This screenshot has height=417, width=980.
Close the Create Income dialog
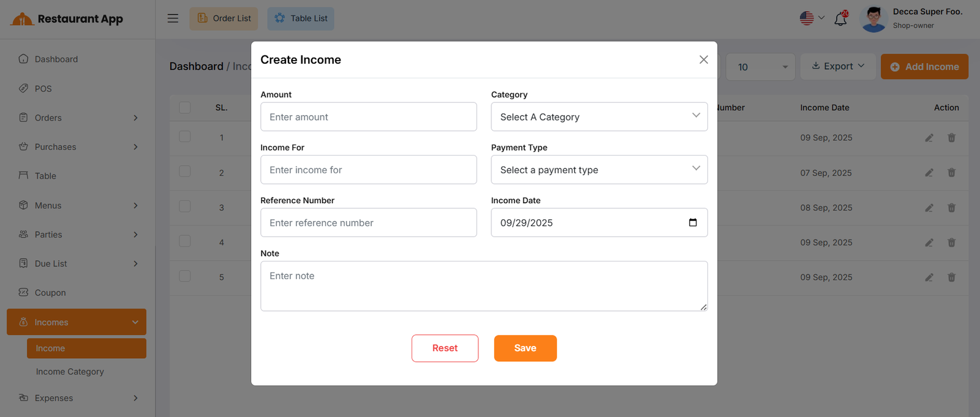(x=703, y=59)
